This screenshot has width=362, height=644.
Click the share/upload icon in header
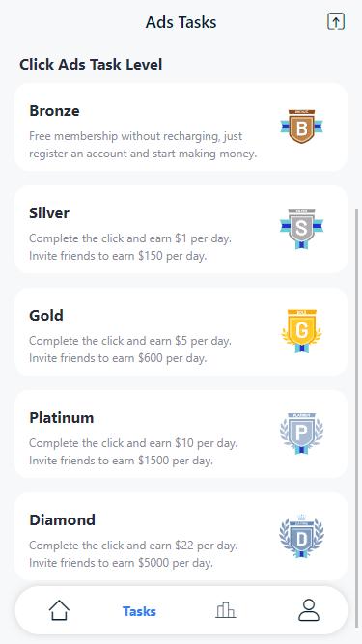point(336,21)
